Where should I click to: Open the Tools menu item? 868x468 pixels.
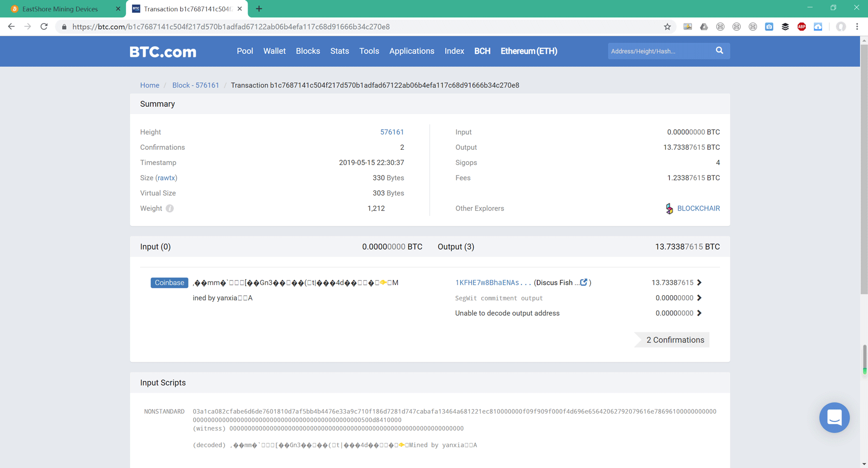(369, 51)
